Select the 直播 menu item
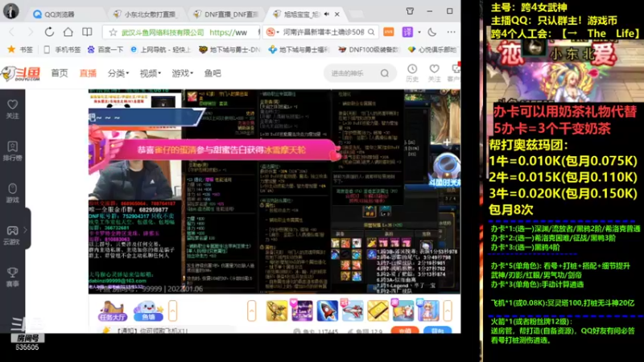 coord(88,73)
